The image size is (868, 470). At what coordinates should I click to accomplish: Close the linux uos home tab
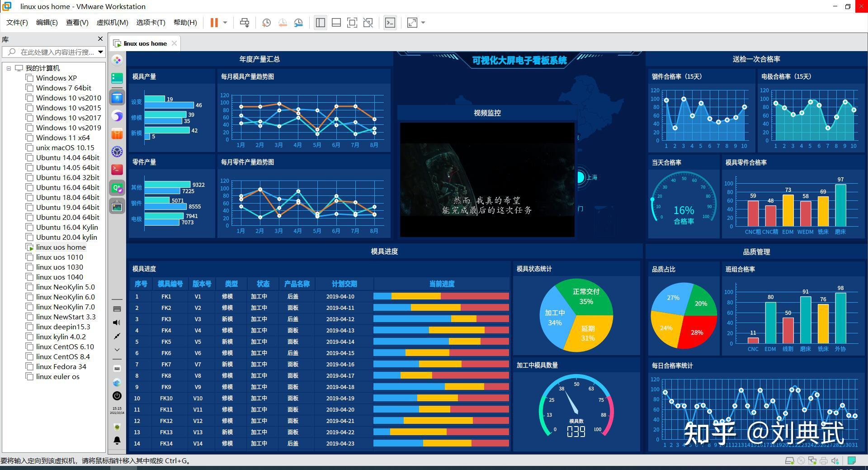coord(174,43)
